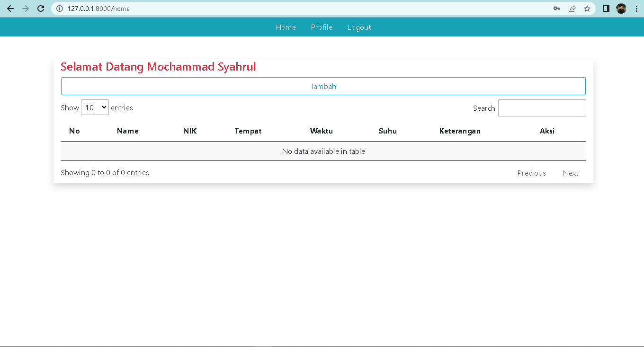Log out using the Logout link
The width and height of the screenshot is (644, 347).
coord(359,27)
